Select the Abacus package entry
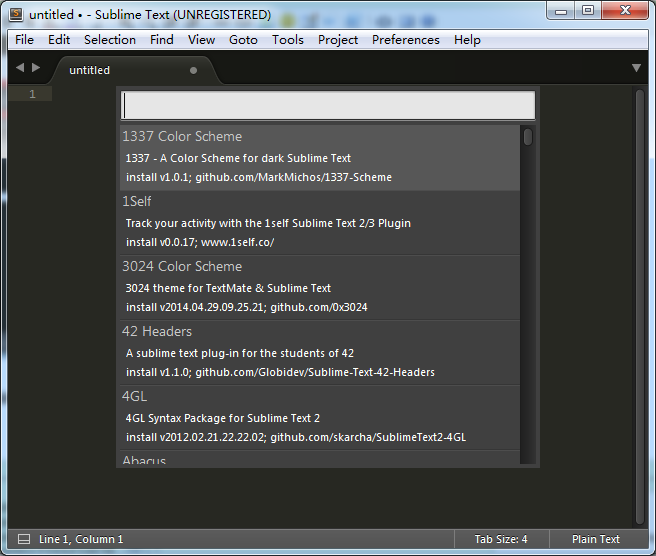Image resolution: width=656 pixels, height=556 pixels. click(x=320, y=458)
